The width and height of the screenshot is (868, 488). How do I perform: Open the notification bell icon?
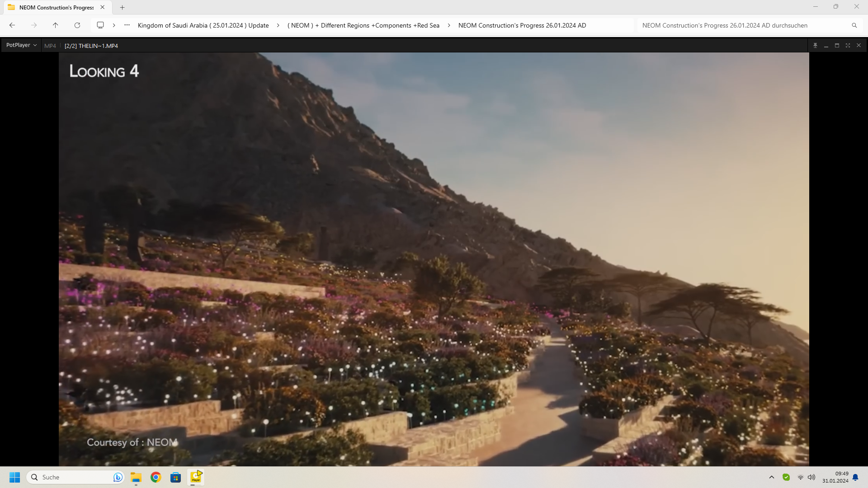[855, 477]
